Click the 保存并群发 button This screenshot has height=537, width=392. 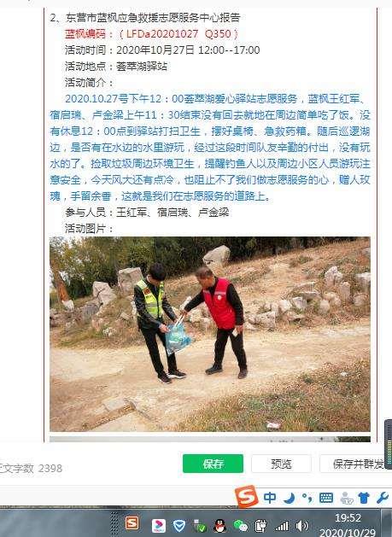pos(355,464)
